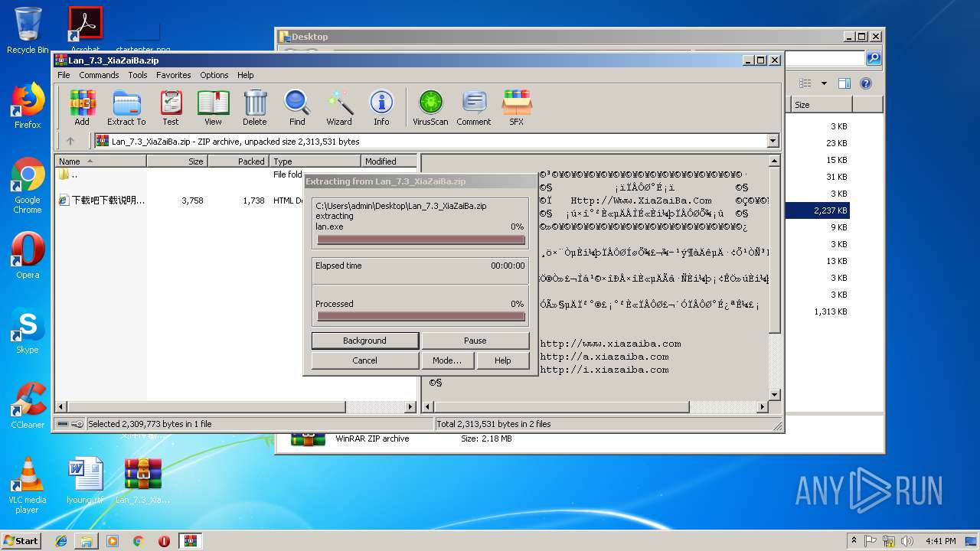Image resolution: width=980 pixels, height=551 pixels.
Task: Click the SFX toolbar icon
Action: (x=517, y=107)
